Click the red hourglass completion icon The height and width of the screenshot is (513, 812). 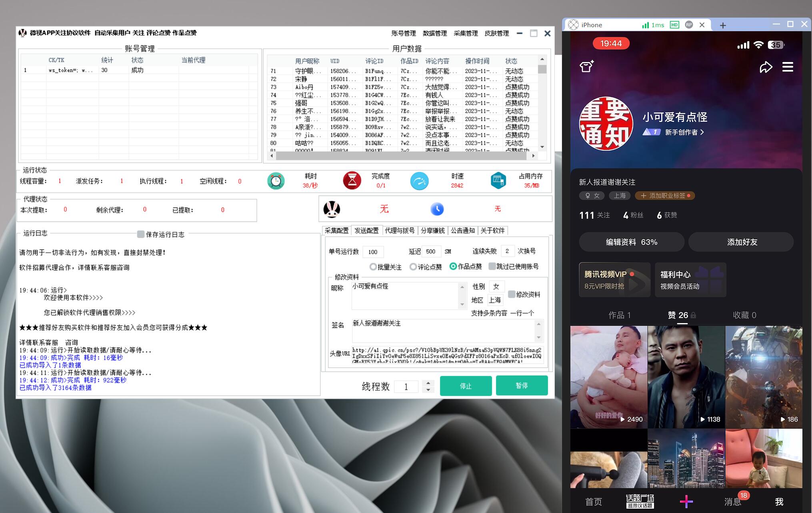pos(352,181)
